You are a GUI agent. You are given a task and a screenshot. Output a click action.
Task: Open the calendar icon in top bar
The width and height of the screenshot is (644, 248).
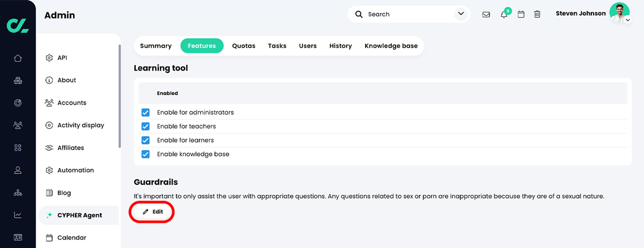click(521, 15)
